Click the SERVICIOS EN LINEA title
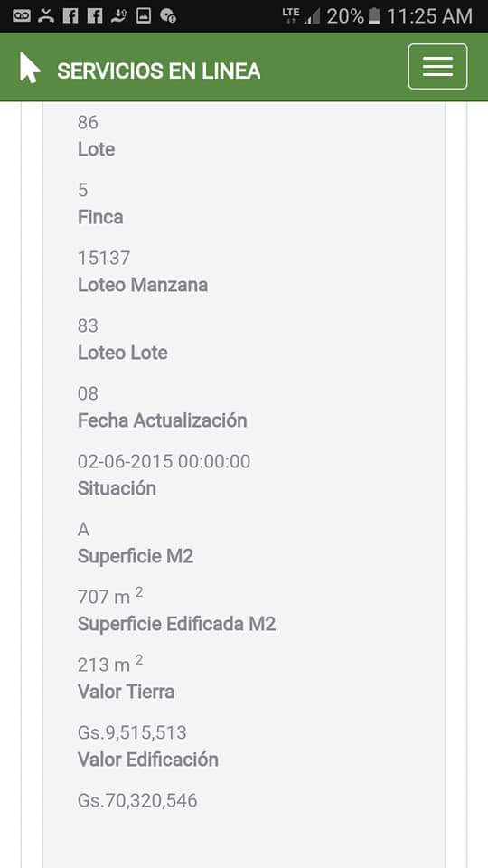The image size is (488, 868). point(159,71)
